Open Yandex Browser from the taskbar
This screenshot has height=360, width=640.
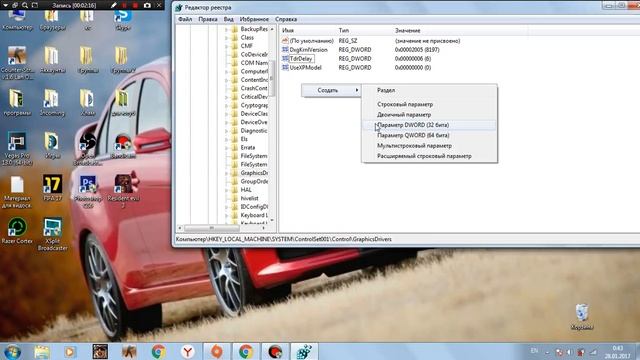pyautogui.click(x=187, y=351)
